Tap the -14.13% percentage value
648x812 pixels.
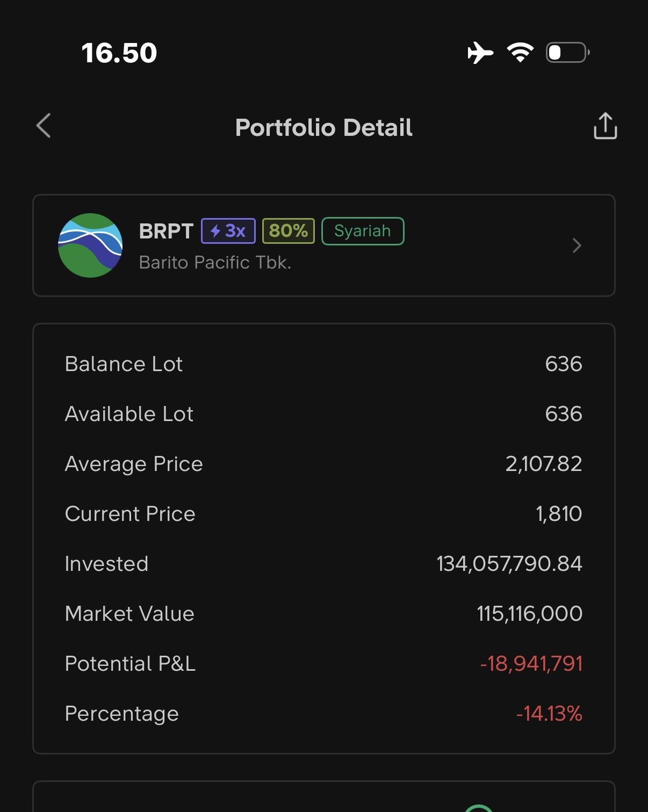click(549, 714)
